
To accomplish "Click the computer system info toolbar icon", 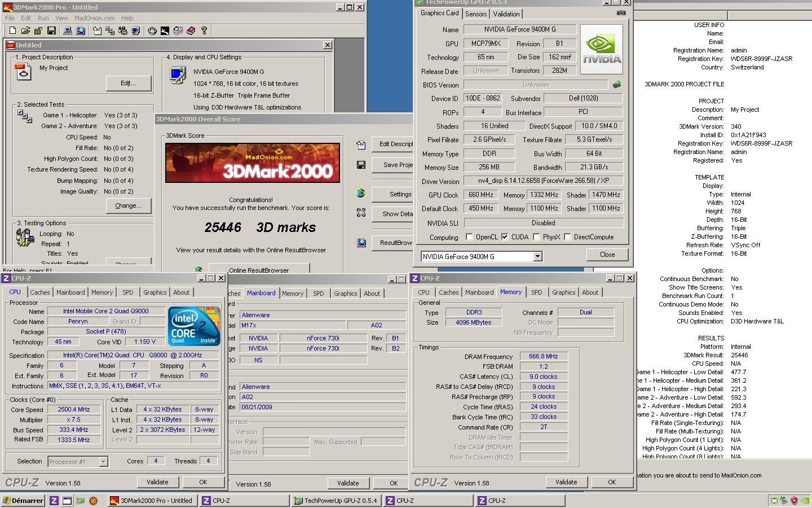I will point(67,30).
